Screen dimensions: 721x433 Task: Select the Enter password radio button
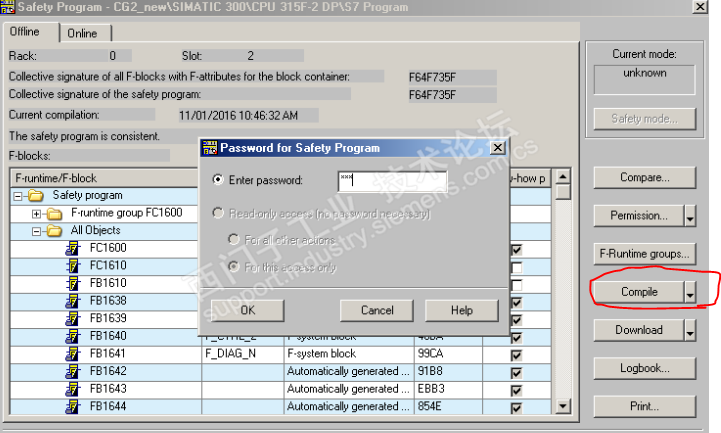pyautogui.click(x=218, y=179)
